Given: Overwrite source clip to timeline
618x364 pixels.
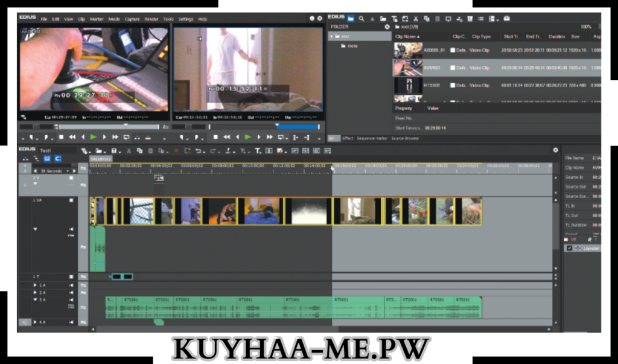Looking at the screenshot, I should (x=148, y=137).
